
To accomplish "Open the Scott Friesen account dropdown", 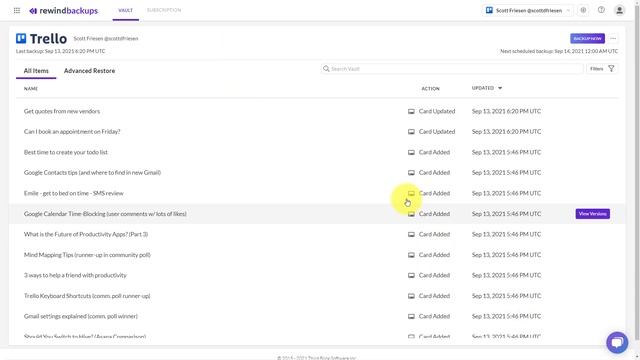I will coord(528,11).
